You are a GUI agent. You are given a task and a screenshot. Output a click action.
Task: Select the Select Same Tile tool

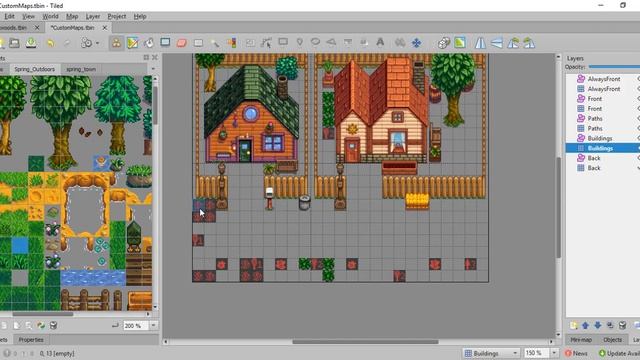[232, 43]
